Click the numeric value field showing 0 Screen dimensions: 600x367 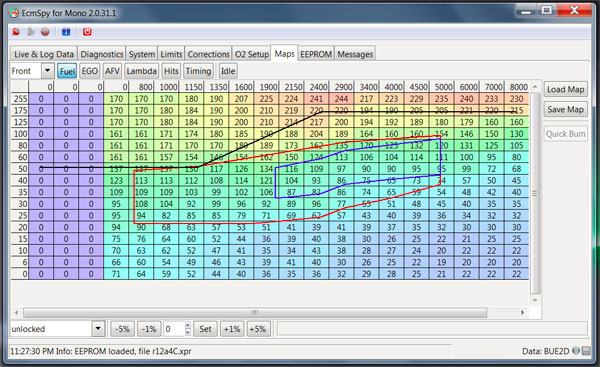coord(174,329)
